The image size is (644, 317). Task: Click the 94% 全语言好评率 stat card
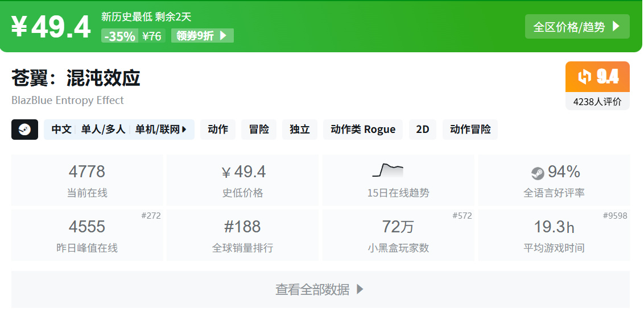pos(554,180)
